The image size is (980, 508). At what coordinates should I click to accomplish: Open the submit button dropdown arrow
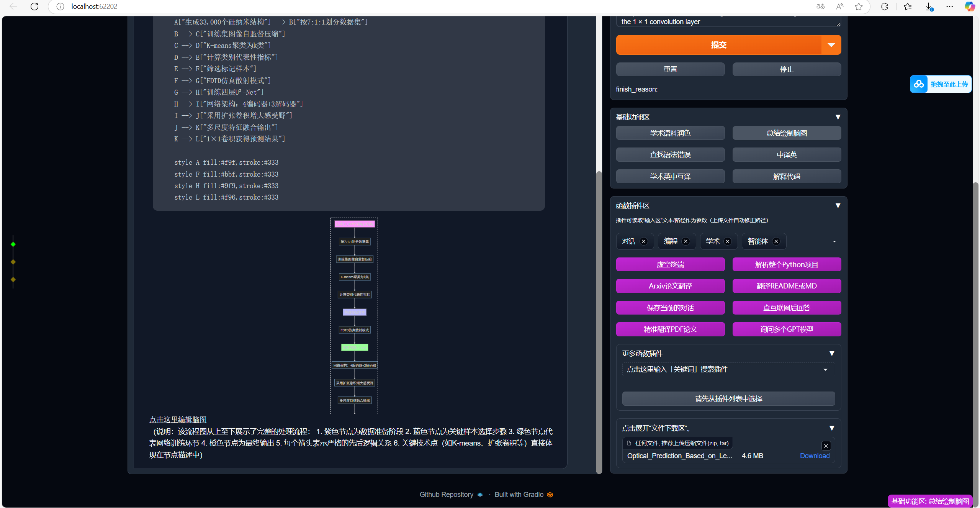click(831, 45)
